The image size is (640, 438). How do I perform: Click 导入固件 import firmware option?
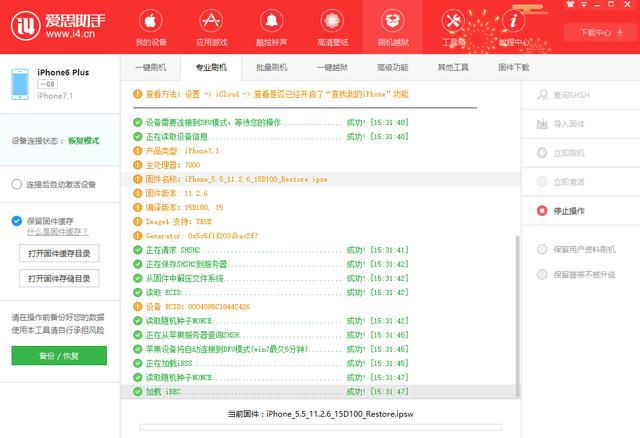click(580, 124)
